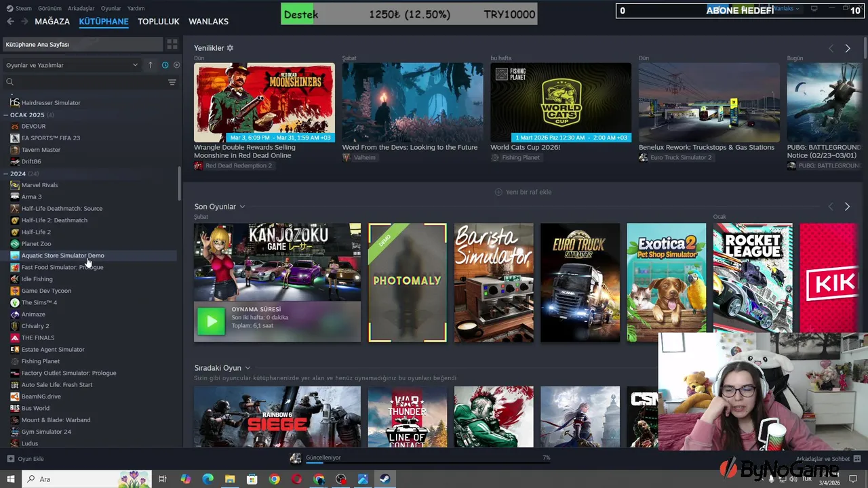The image size is (868, 488).
Task: Open World Cats Cup 2026 news
Action: pyautogui.click(x=561, y=102)
